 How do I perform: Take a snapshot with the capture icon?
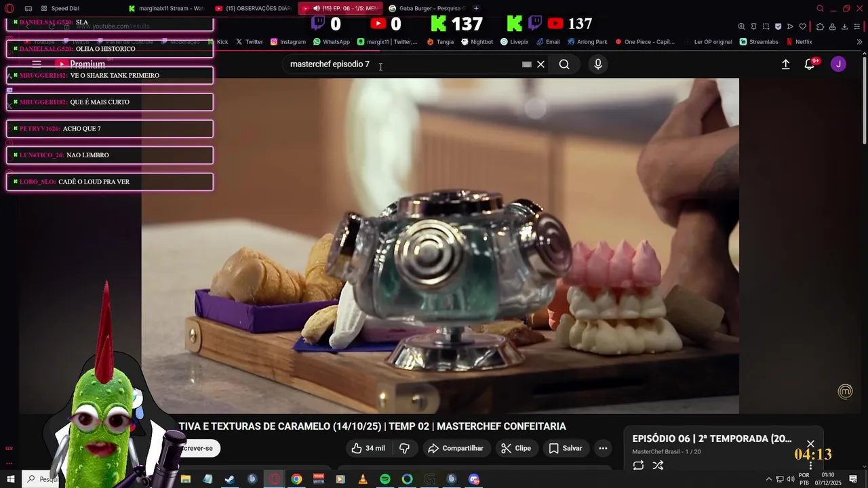[766, 26]
